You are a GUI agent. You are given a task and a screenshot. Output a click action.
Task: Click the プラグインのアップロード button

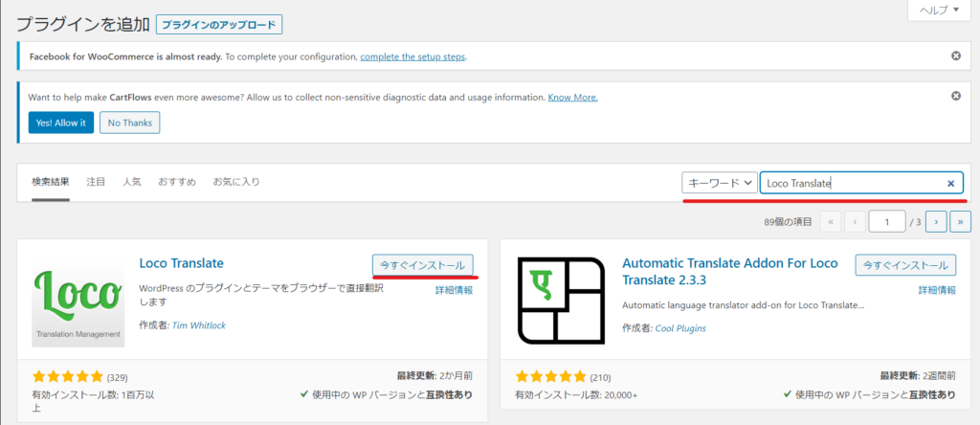point(219,25)
